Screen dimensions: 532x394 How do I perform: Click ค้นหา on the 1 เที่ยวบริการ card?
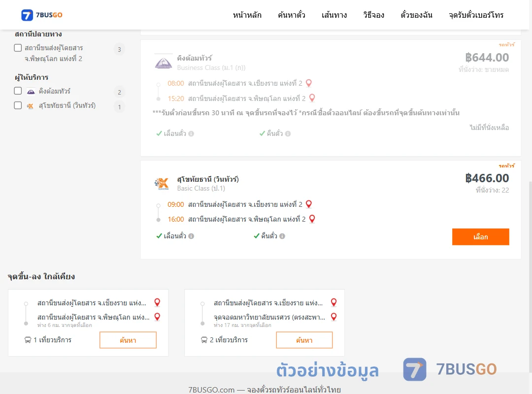(x=128, y=340)
